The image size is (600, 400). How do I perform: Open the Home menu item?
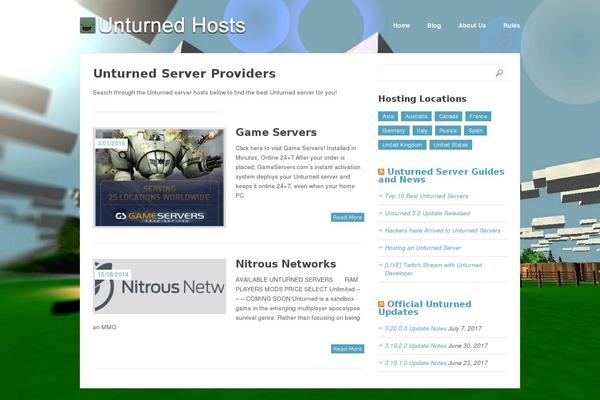(x=401, y=25)
